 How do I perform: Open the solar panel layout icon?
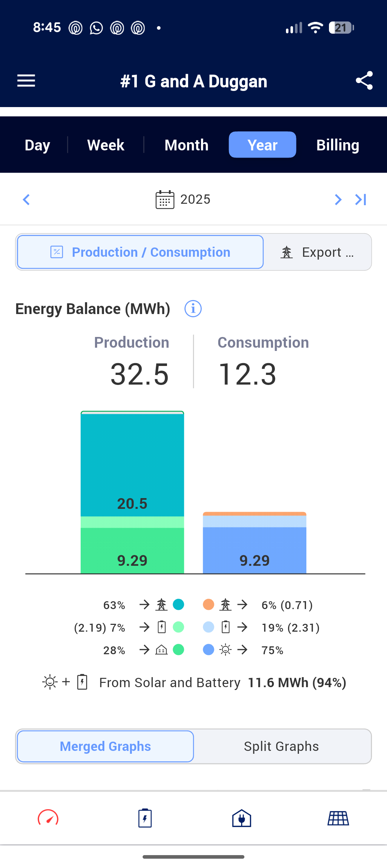pyautogui.click(x=338, y=818)
